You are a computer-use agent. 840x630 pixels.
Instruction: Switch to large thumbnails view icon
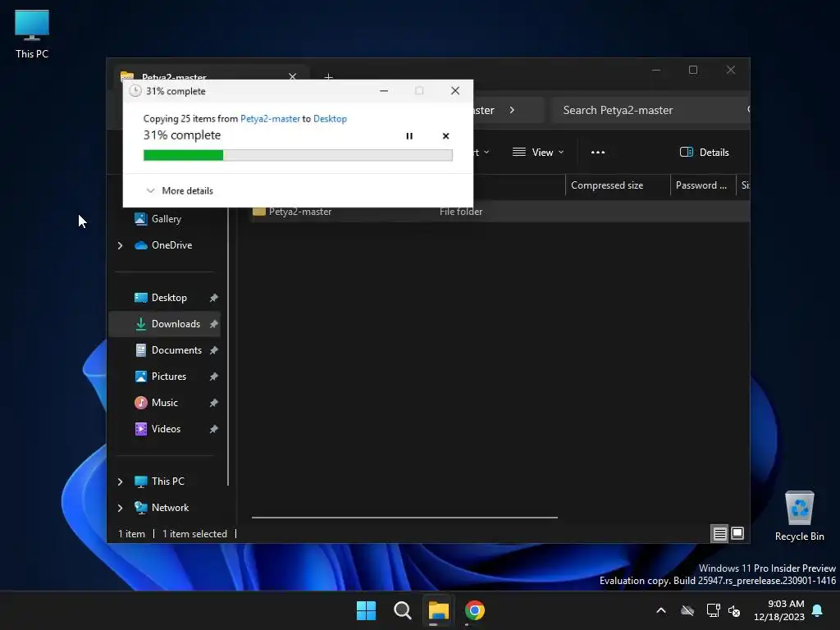point(737,533)
